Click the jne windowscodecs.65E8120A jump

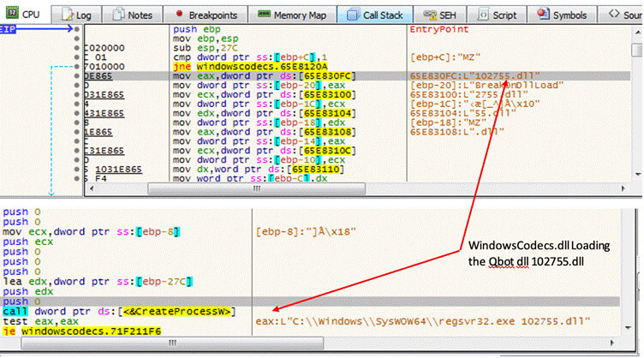250,67
